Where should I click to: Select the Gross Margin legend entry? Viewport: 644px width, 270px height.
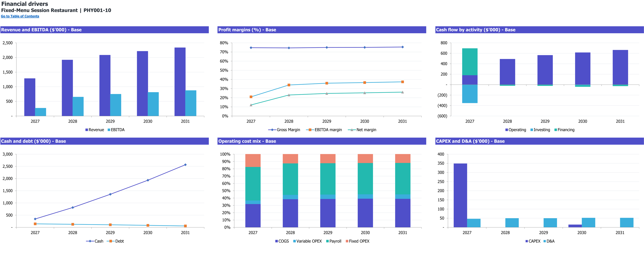tap(284, 130)
